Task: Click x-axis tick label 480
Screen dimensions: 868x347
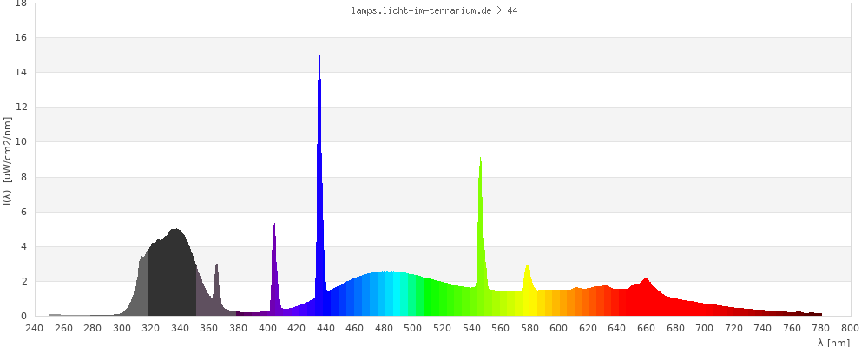Action: [x=385, y=328]
